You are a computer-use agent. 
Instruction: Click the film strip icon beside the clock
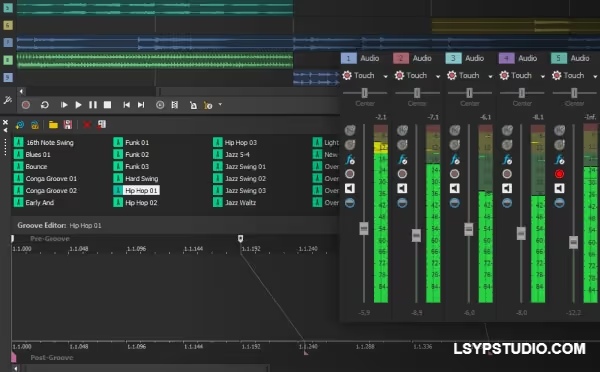point(174,105)
